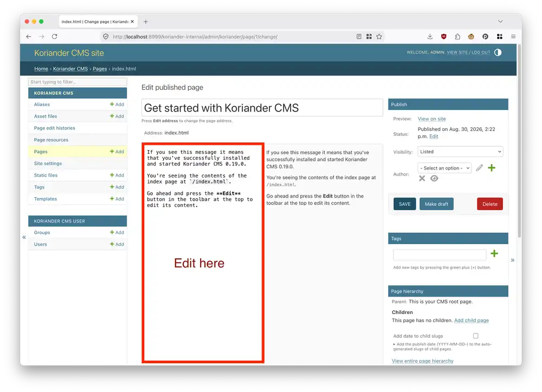Reload the page with the refresh icon
Viewport: 542px width, 392px height.
(55, 37)
